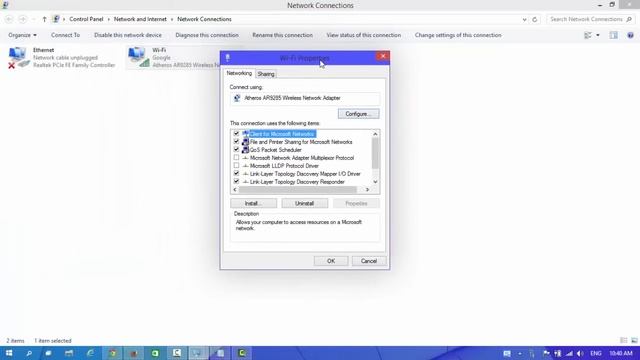Open taskbar Search magnifier
Image resolution: width=640 pixels, height=360 pixels.
29,353
